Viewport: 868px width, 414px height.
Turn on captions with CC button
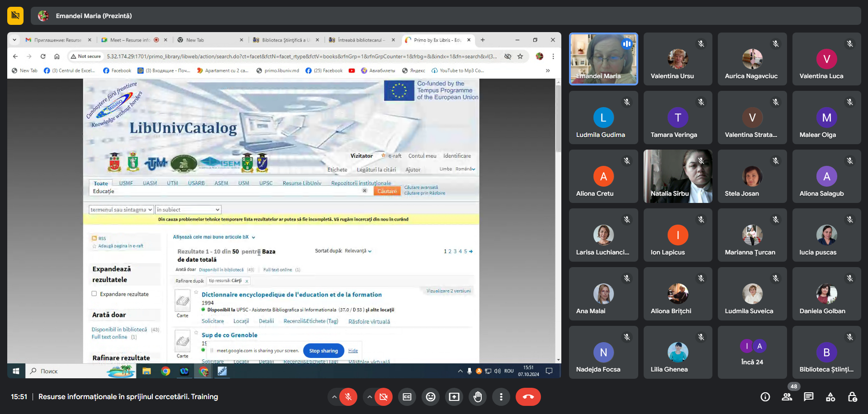(x=407, y=397)
